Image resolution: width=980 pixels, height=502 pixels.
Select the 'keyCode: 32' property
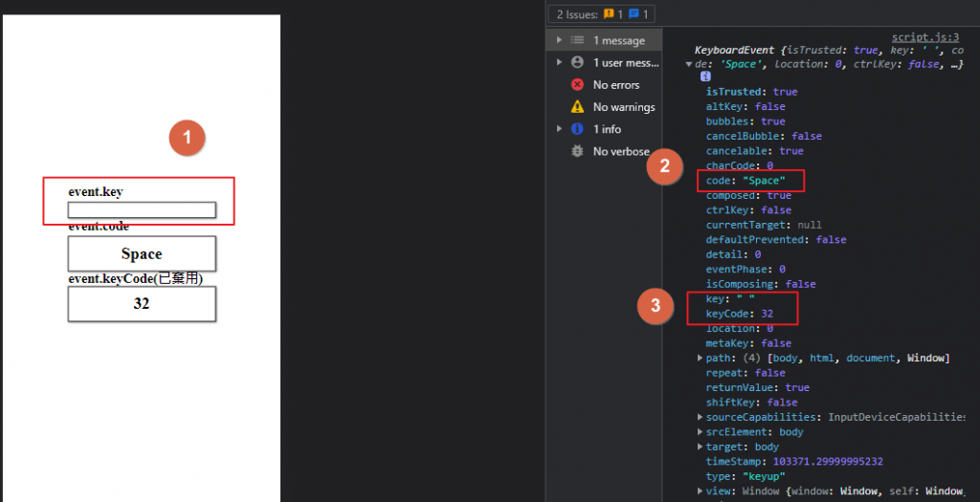tap(740, 314)
